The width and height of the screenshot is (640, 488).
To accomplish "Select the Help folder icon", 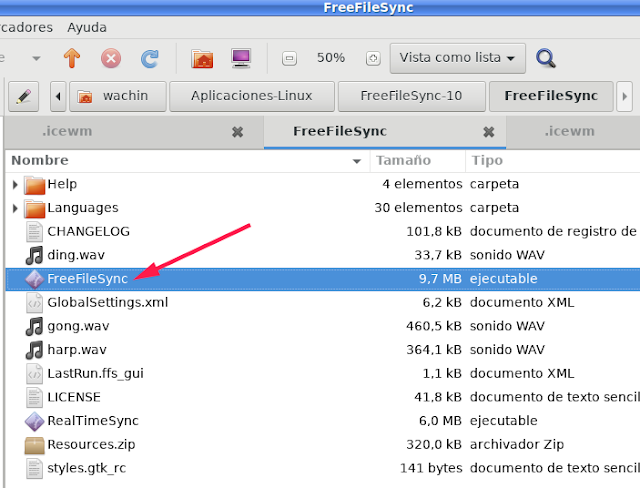I will coord(34,185).
